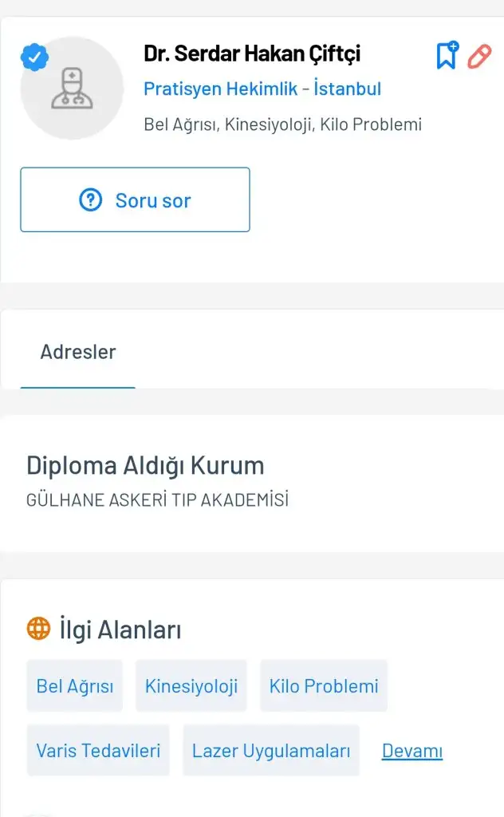Select the Bel Ağrısı interest tag chip
Viewport: 504px width, 817px height.
point(75,685)
